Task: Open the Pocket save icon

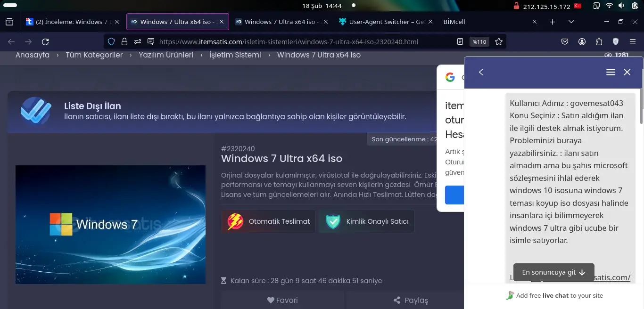Action: coord(565,41)
